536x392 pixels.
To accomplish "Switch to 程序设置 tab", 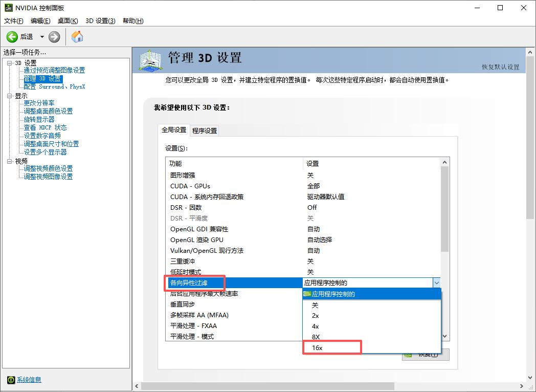I will (x=205, y=130).
